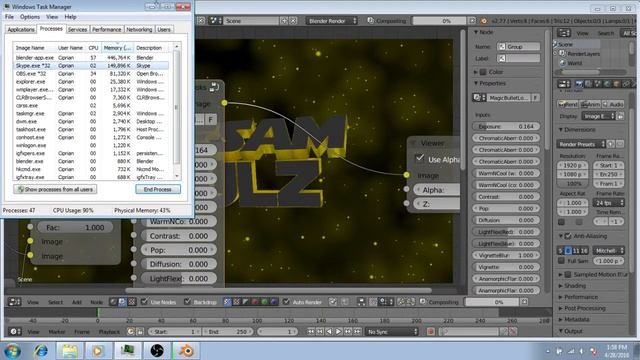640x360 pixels.
Task: Open Internet Explorer from the taskbar
Action: click(41, 351)
